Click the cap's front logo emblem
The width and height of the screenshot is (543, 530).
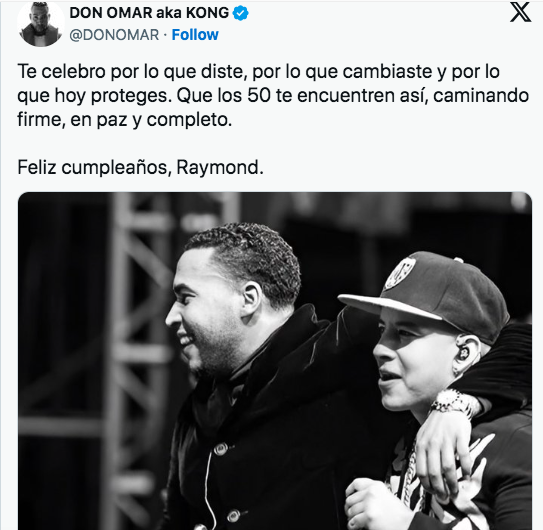coord(399,272)
